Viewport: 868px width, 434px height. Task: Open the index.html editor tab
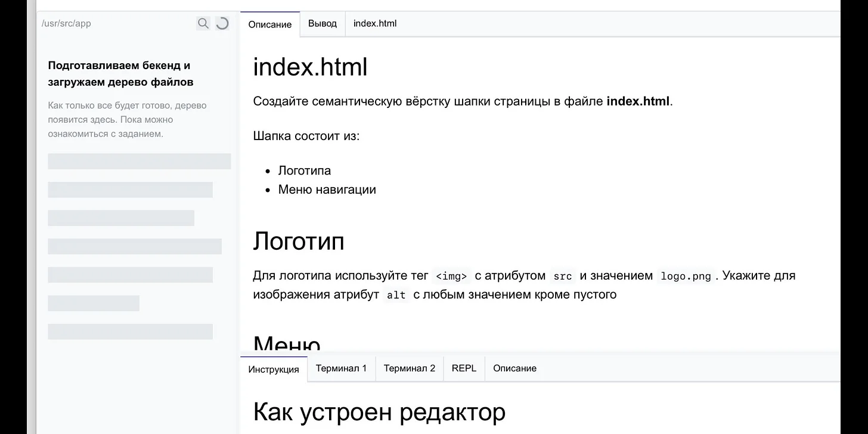[x=375, y=24]
